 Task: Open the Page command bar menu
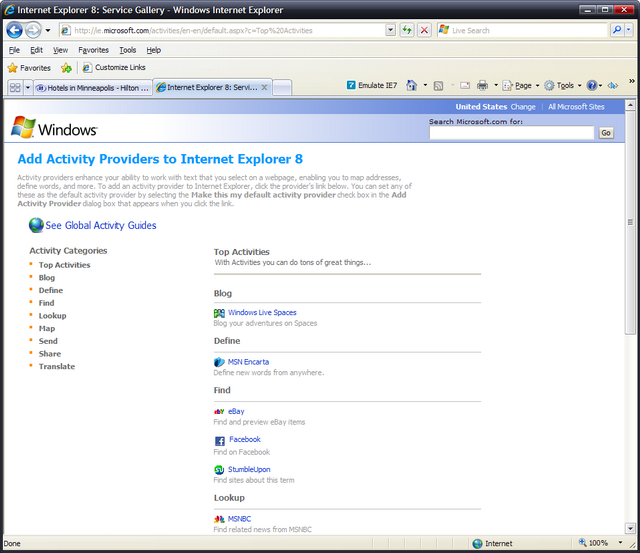click(521, 85)
